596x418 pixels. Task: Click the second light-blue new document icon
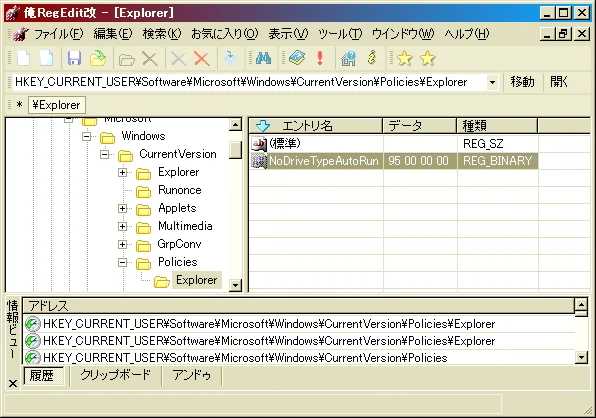46,58
